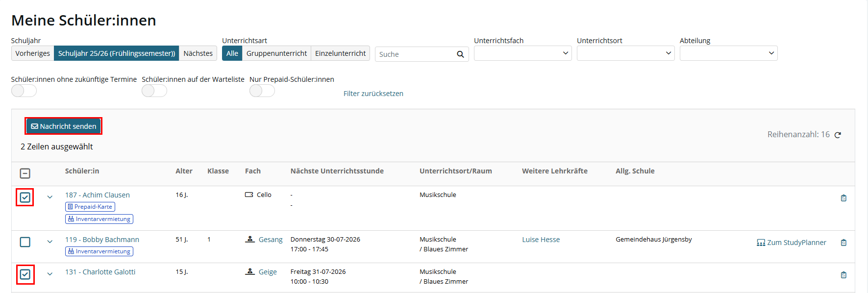Filter by Gruppenunterricht

[277, 53]
